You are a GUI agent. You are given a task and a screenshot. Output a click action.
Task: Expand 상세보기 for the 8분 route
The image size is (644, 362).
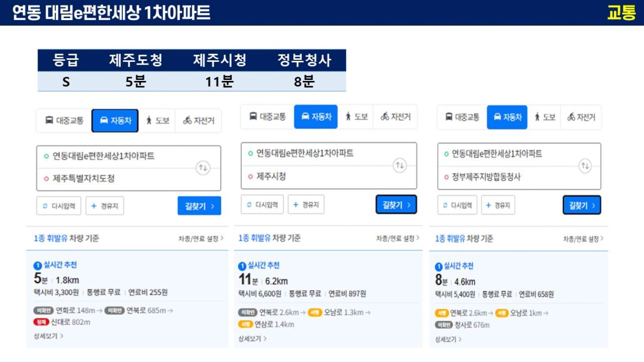[x=448, y=339]
